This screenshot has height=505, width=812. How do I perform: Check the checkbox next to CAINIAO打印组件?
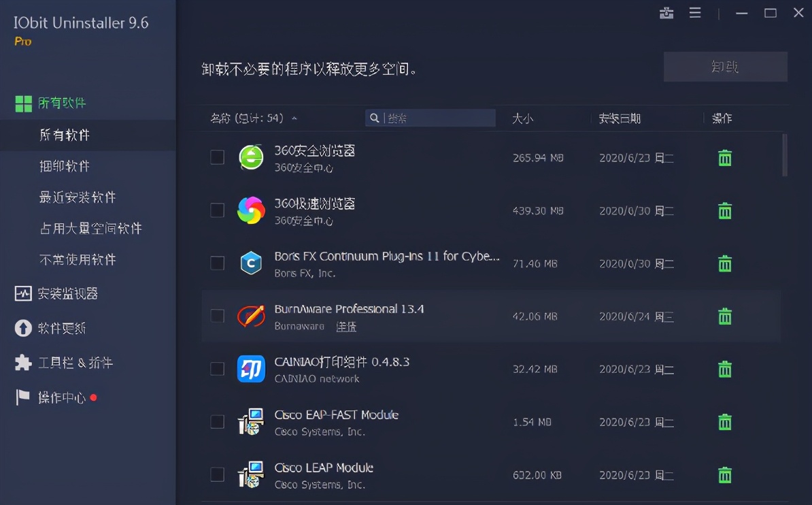pyautogui.click(x=217, y=369)
